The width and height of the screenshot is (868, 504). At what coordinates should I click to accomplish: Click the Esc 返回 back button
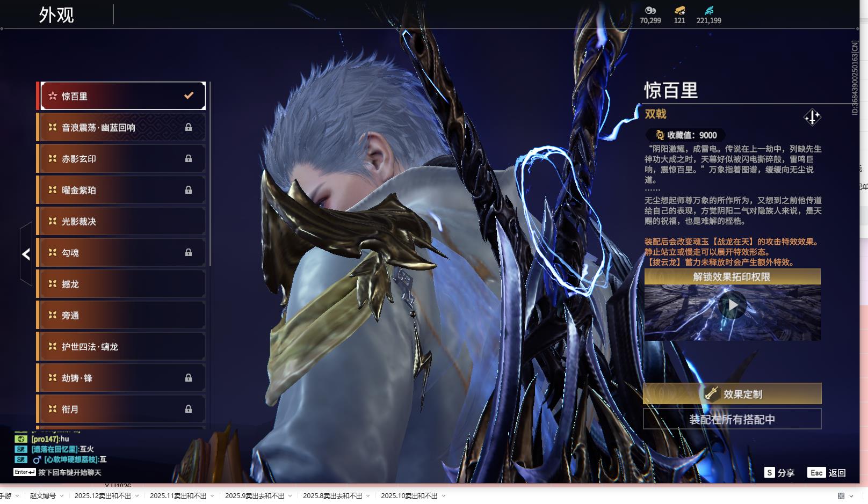827,473
